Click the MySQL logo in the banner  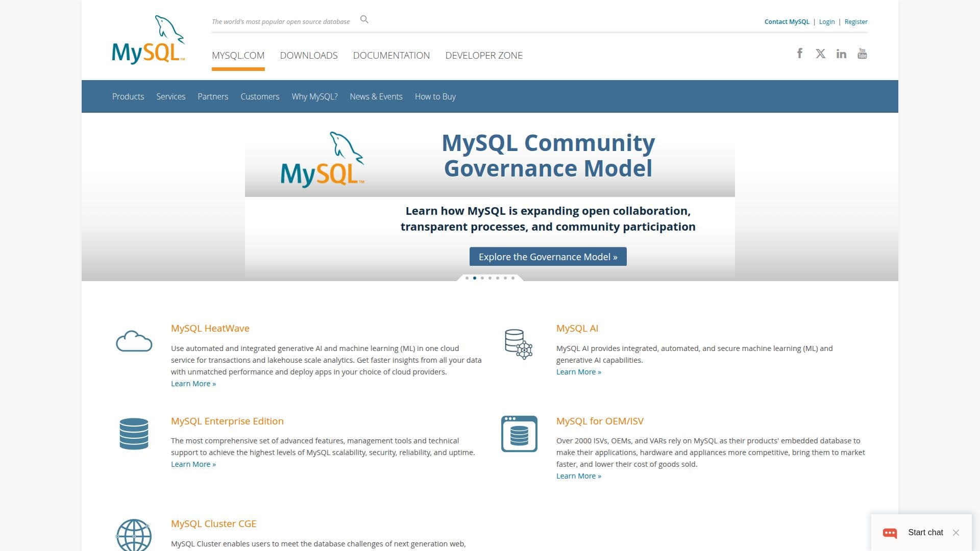click(x=323, y=160)
